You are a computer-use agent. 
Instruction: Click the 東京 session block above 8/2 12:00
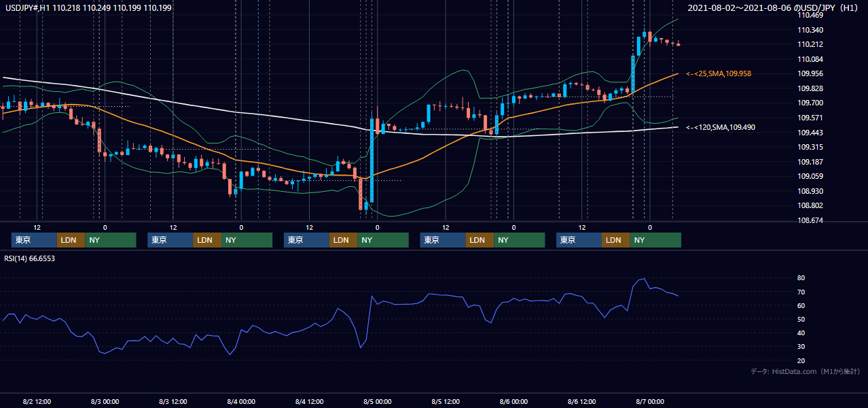tap(34, 240)
